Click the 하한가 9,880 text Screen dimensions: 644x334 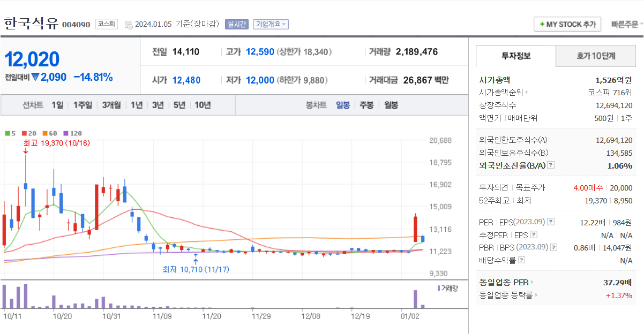pyautogui.click(x=302, y=80)
